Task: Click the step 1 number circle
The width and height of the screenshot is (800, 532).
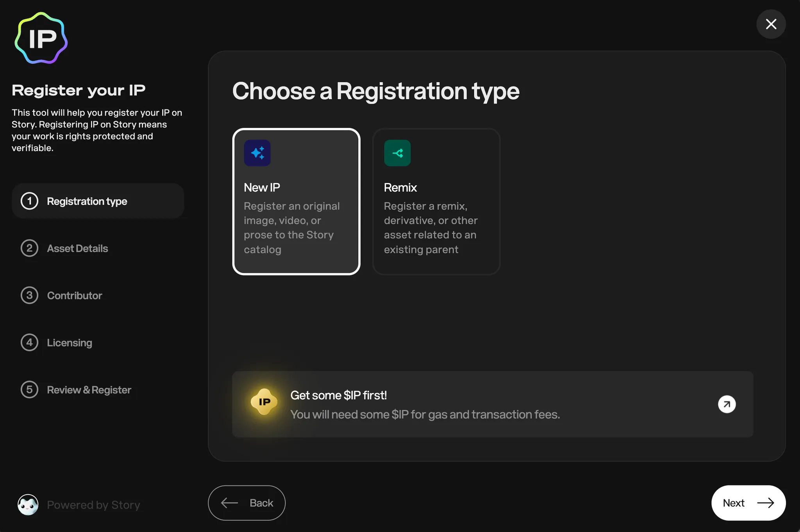Action: click(29, 201)
